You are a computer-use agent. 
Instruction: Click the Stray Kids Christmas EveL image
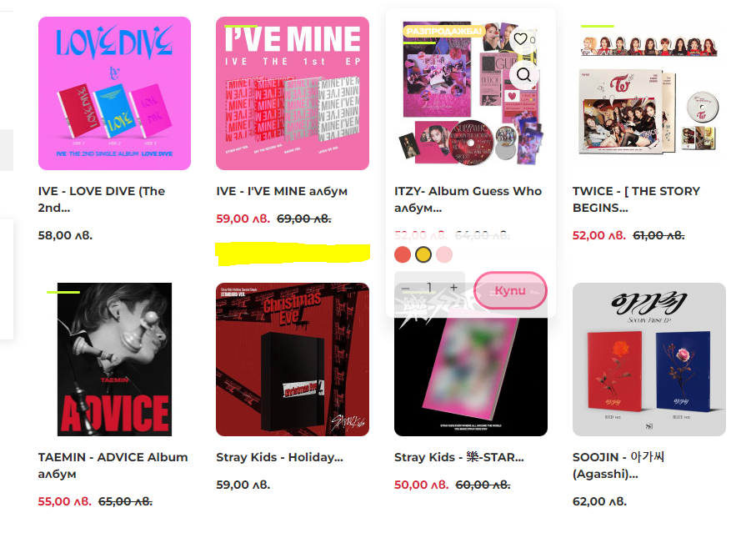pos(293,360)
